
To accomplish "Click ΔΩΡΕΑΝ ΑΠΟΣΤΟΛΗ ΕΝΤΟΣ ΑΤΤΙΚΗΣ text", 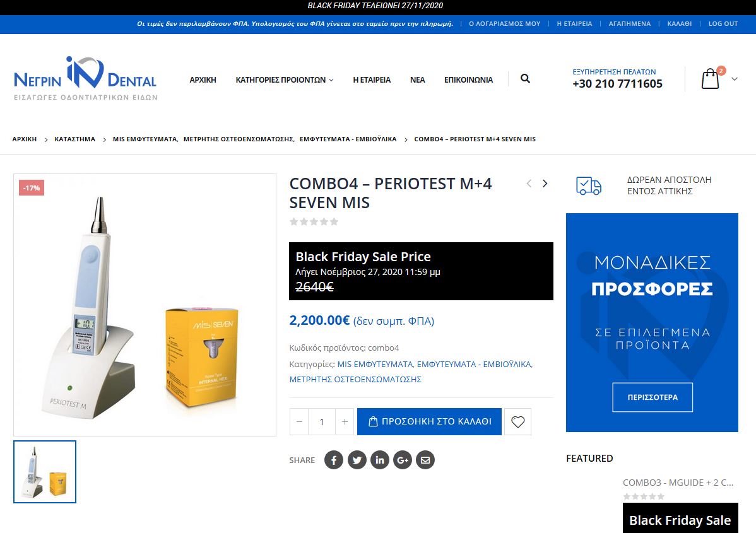I will (669, 185).
